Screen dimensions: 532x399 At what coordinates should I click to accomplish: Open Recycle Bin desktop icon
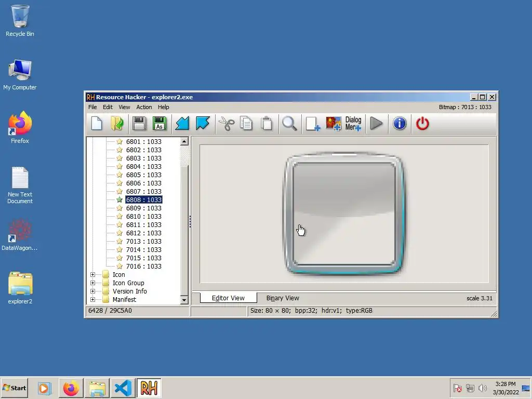20,20
